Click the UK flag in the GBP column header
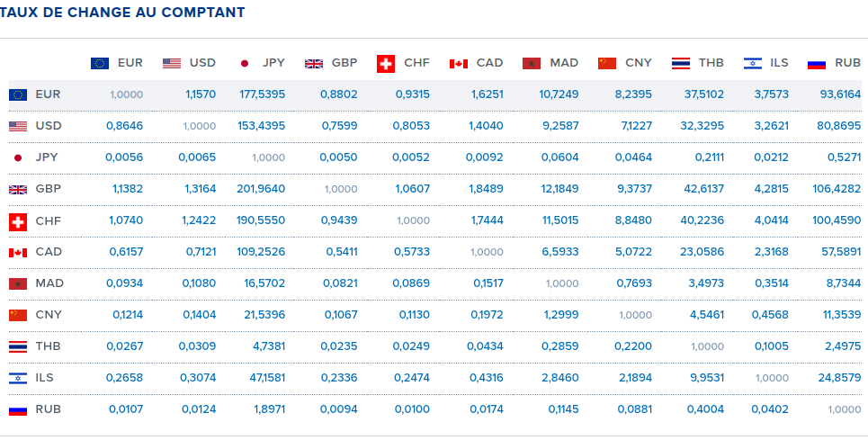 (x=314, y=63)
